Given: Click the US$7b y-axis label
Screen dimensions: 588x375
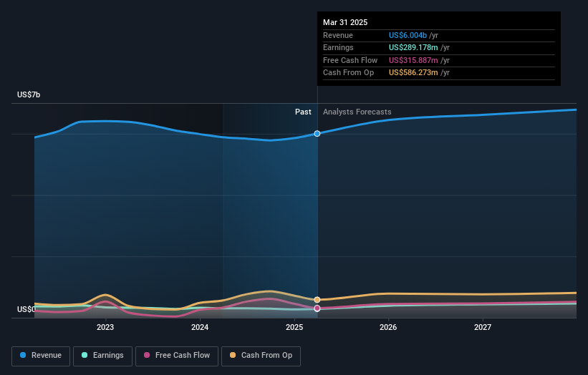Looking at the screenshot, I should [x=29, y=94].
